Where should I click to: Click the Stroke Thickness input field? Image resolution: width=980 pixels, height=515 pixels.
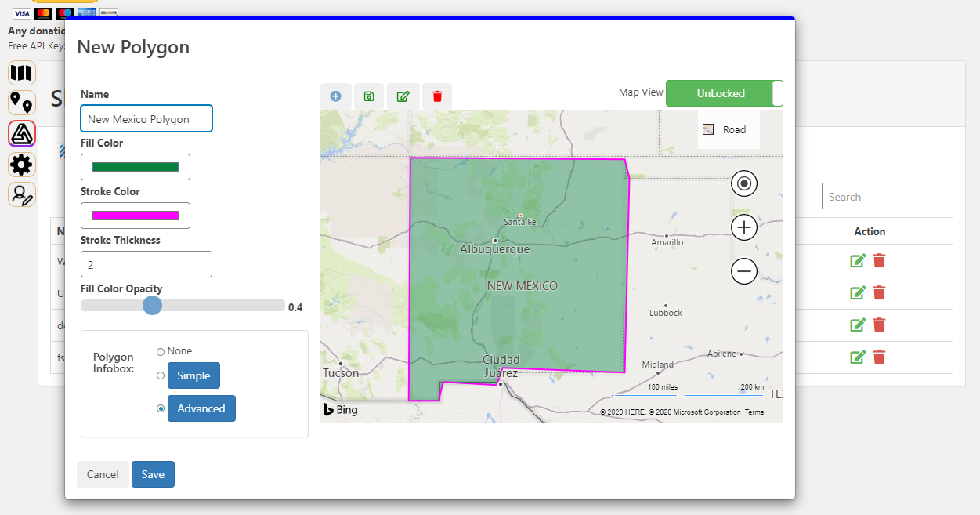(x=146, y=264)
